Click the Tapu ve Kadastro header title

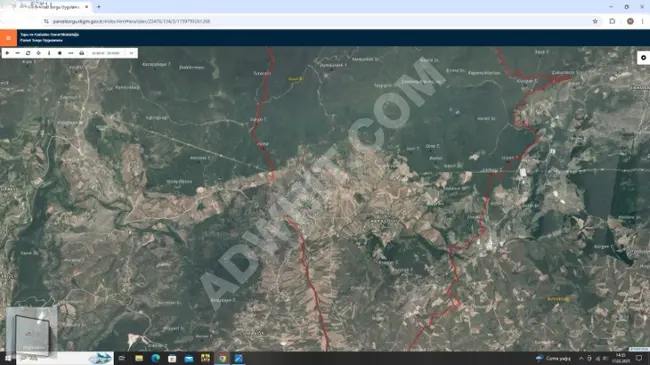point(49,35)
